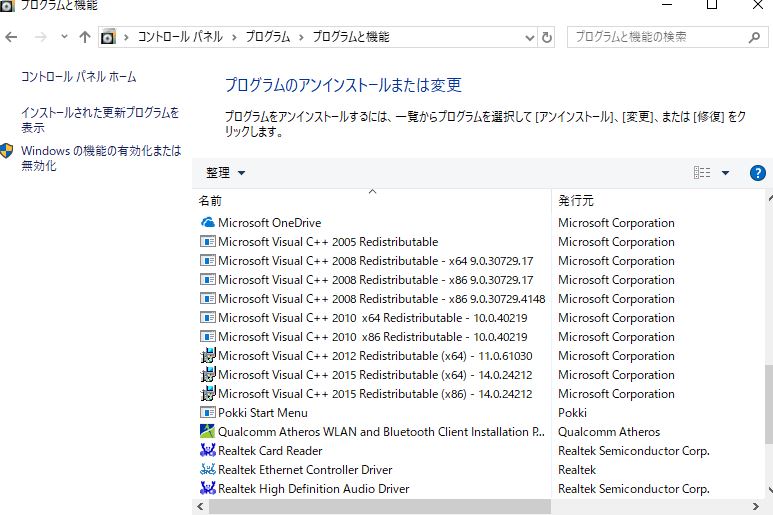Click プログラム breadcrumb in address bar
This screenshot has height=515, width=773.
pyautogui.click(x=267, y=37)
